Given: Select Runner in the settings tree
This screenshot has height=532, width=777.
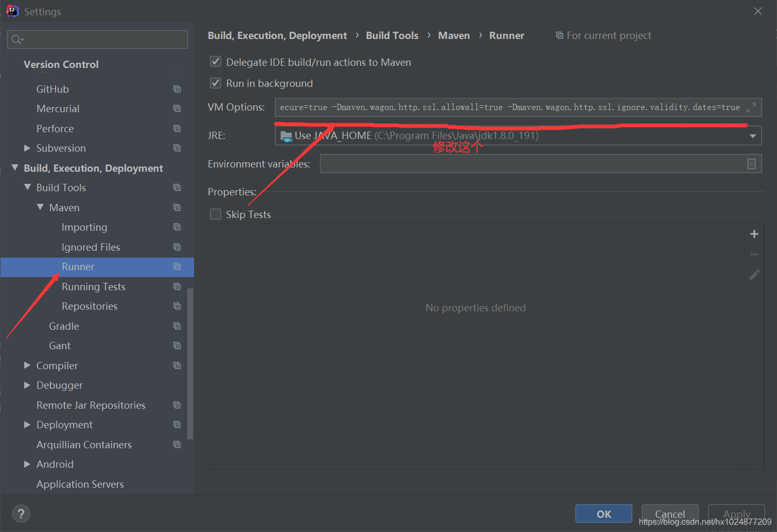Looking at the screenshot, I should (x=97, y=267).
